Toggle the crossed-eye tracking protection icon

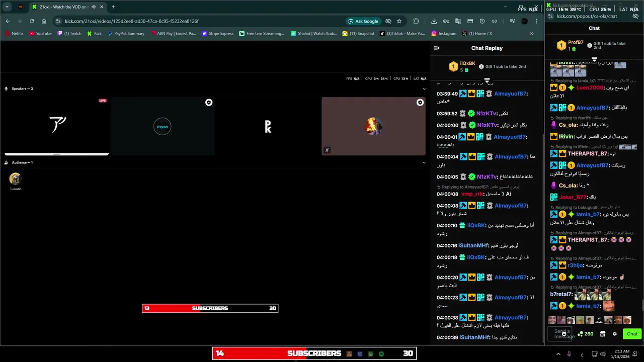(388, 21)
